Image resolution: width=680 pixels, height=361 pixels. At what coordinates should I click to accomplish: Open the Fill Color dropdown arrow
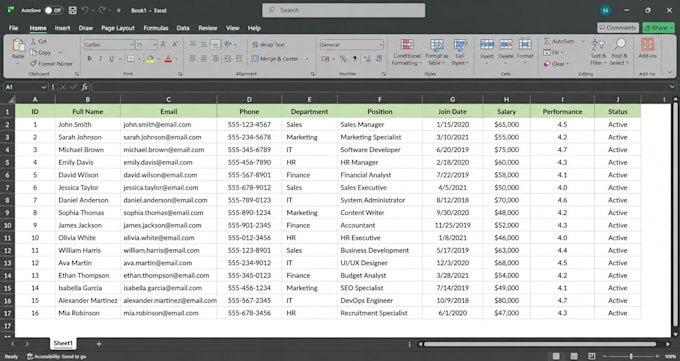tap(158, 59)
